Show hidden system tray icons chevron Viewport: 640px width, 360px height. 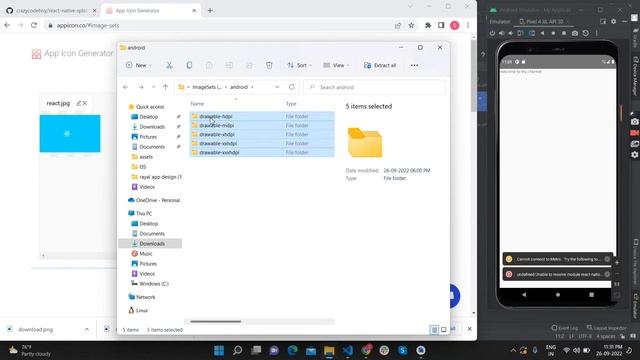[513, 351]
